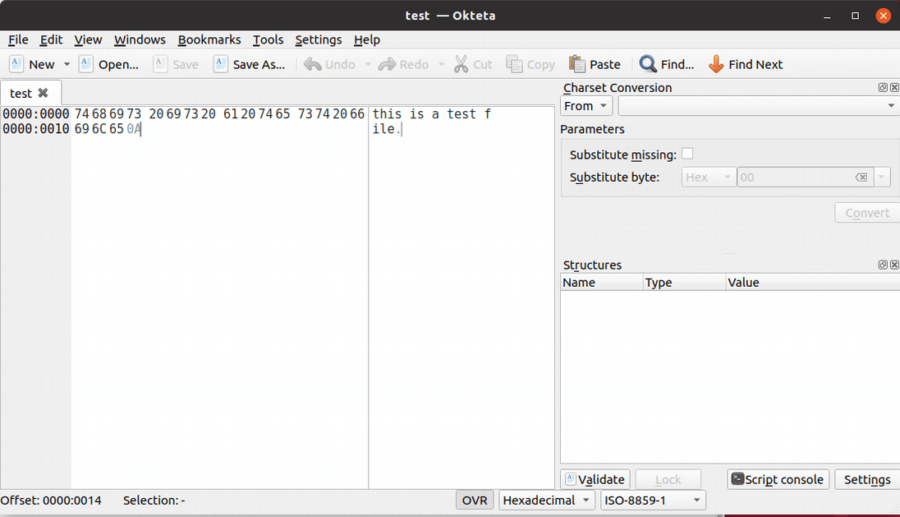Open the Hex substitute byte format dropdown
Screen dimensions: 900x517
click(708, 177)
